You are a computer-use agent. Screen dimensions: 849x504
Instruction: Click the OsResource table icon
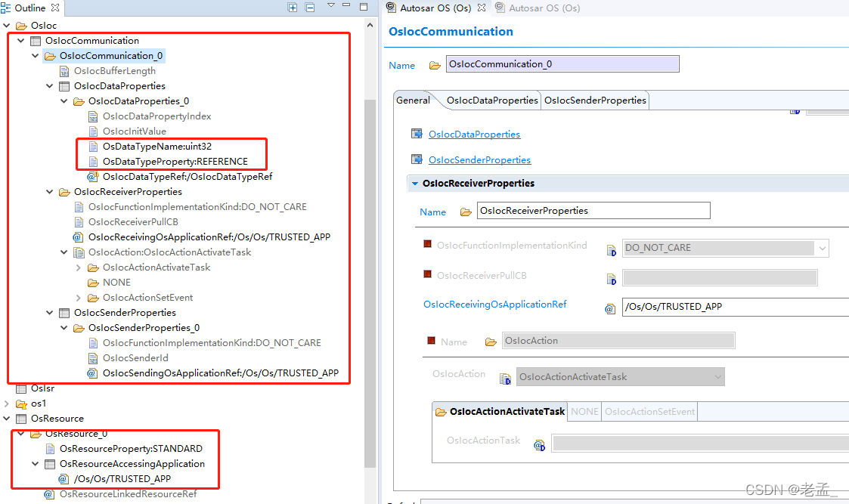click(21, 419)
